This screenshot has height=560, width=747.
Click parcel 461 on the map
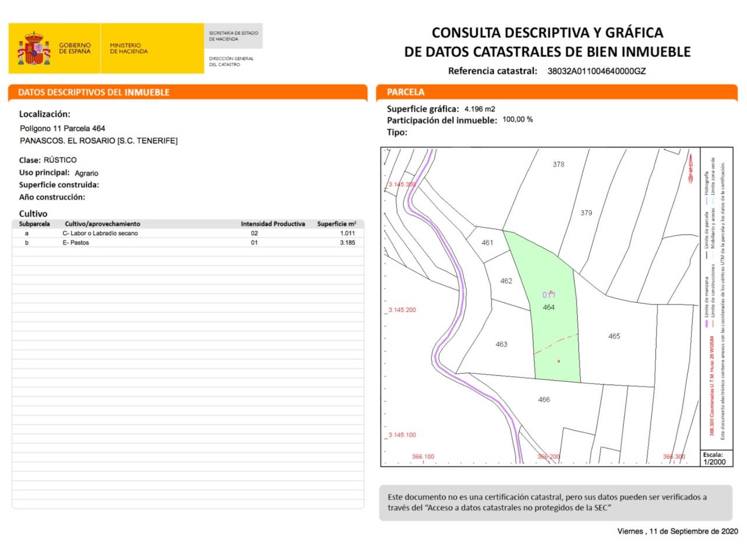487,243
